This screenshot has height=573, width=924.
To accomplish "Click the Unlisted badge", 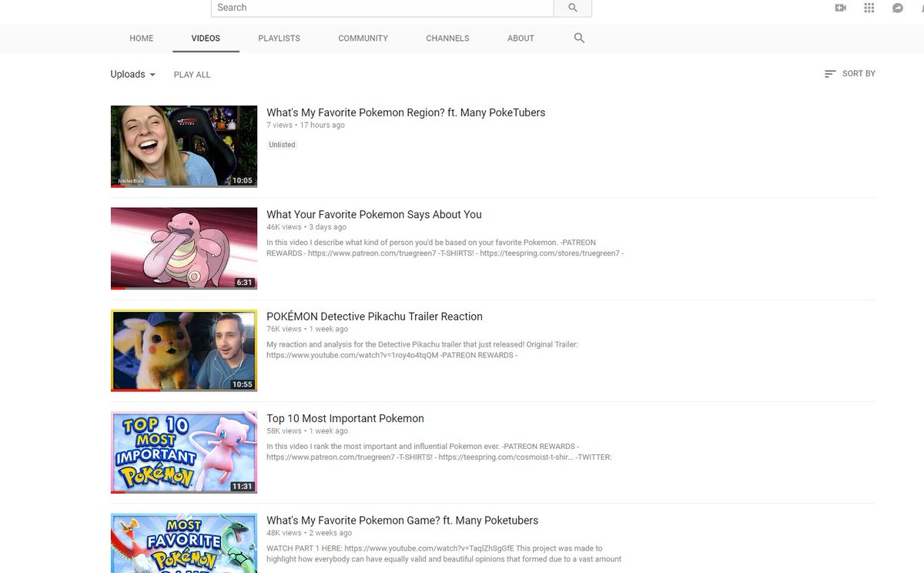I will pyautogui.click(x=282, y=145).
